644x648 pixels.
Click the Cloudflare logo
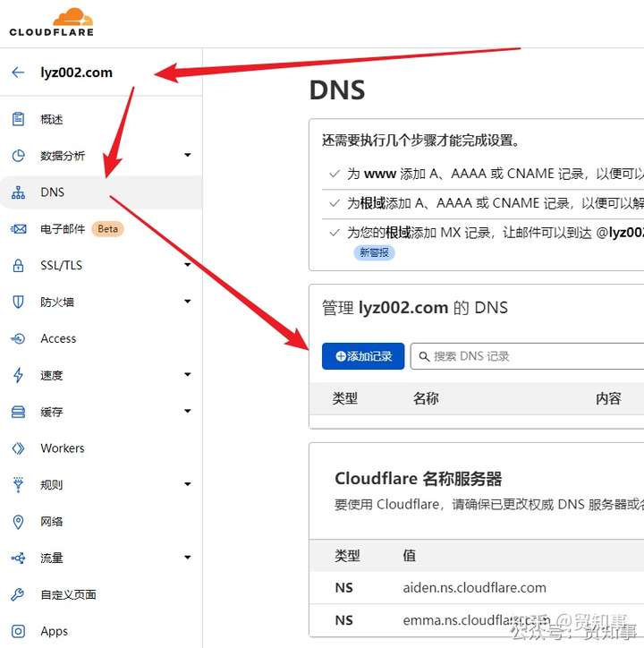click(52, 22)
